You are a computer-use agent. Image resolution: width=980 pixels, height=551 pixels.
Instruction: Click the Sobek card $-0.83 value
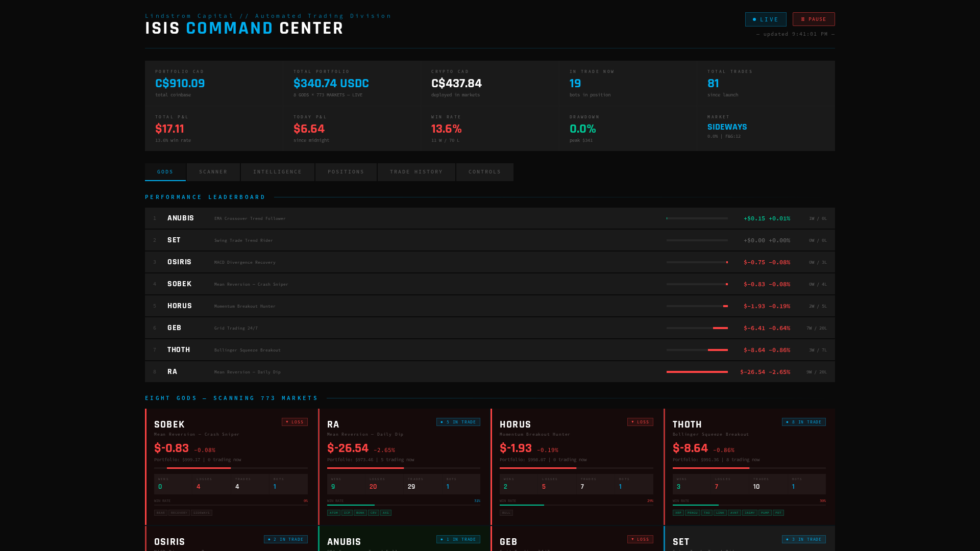click(x=171, y=448)
